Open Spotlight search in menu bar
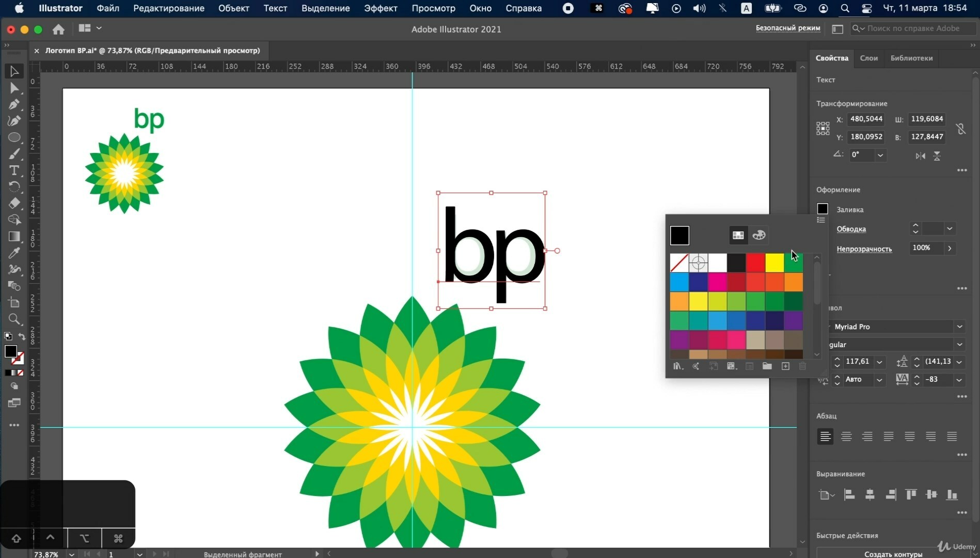Screen dimensions: 980x558 point(845,8)
